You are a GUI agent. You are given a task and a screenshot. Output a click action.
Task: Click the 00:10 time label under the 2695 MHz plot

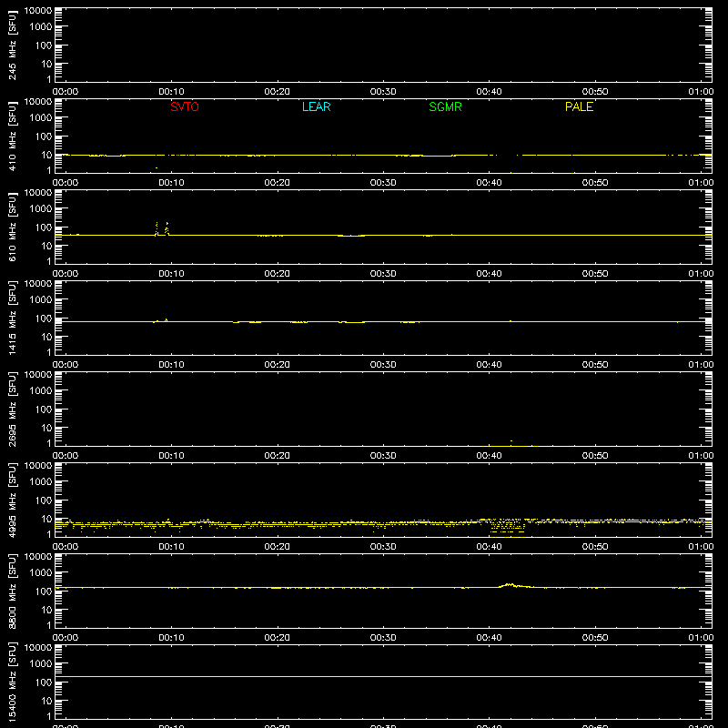171,456
